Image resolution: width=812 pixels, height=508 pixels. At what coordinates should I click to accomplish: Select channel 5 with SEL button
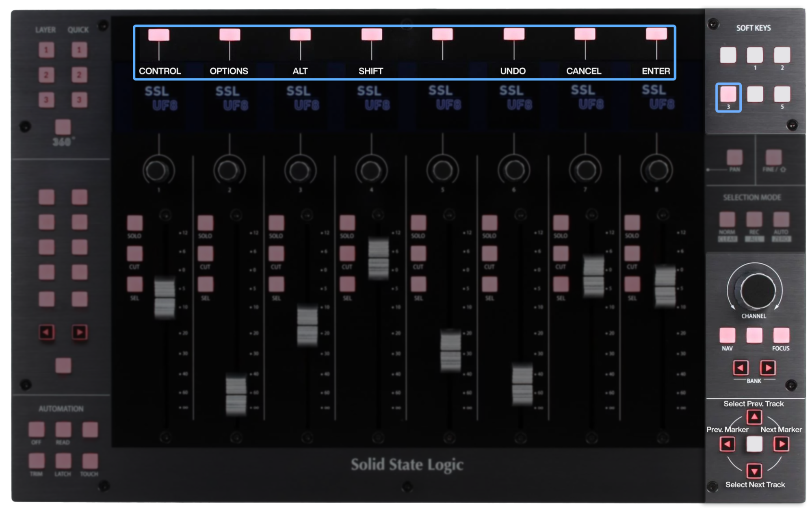tap(418, 284)
